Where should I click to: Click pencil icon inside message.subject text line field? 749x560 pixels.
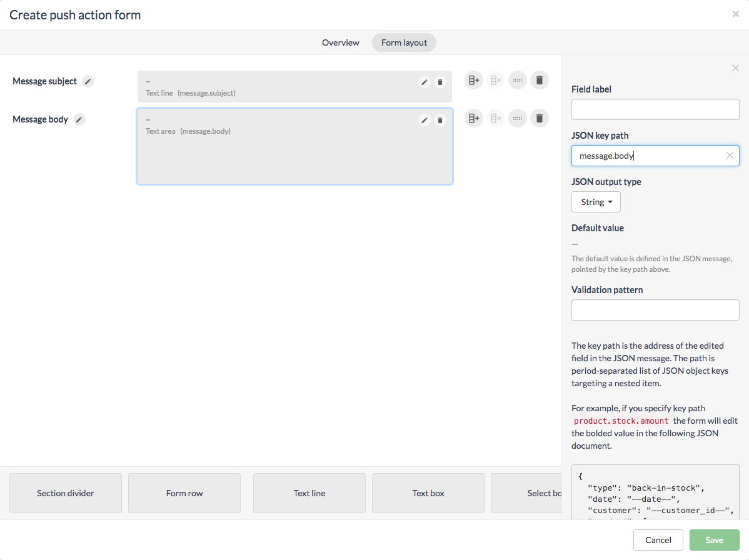[x=425, y=82]
